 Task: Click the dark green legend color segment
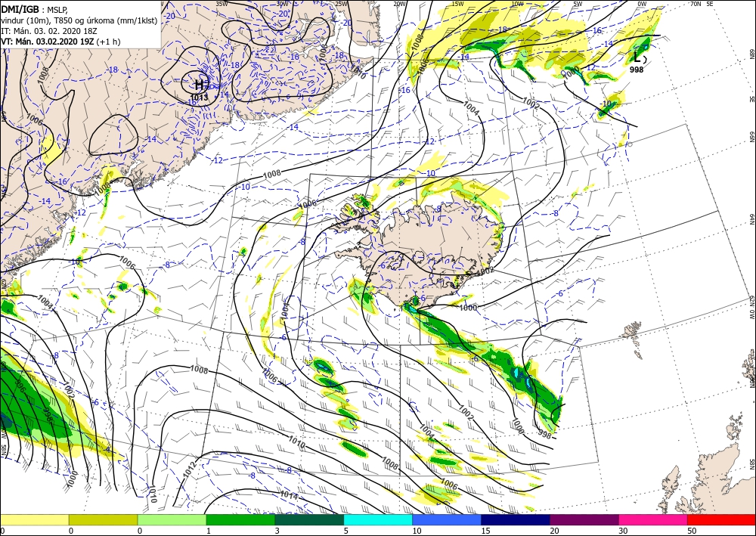point(309,519)
